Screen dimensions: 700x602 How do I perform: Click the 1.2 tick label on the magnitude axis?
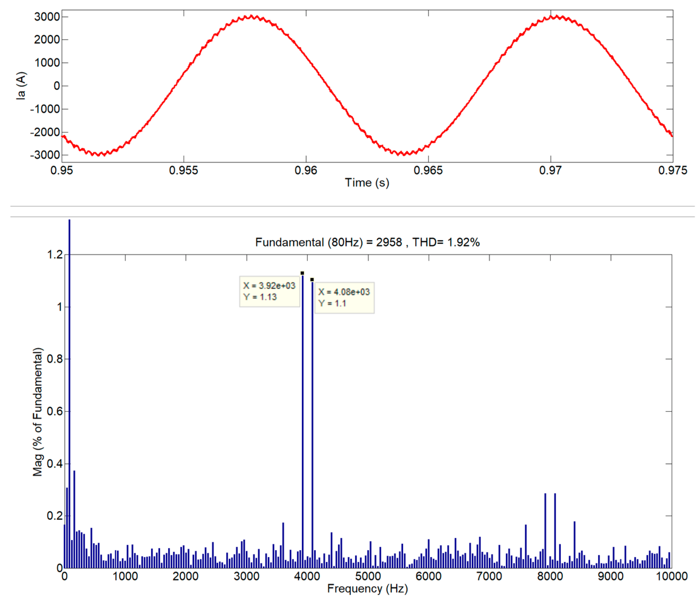click(55, 255)
